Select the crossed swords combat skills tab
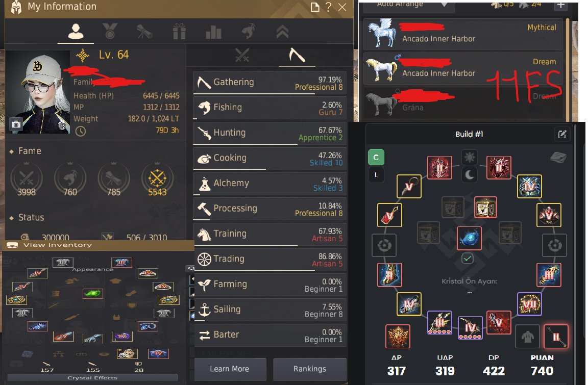Screen dimensions: 588x385 pyautogui.click(x=242, y=56)
